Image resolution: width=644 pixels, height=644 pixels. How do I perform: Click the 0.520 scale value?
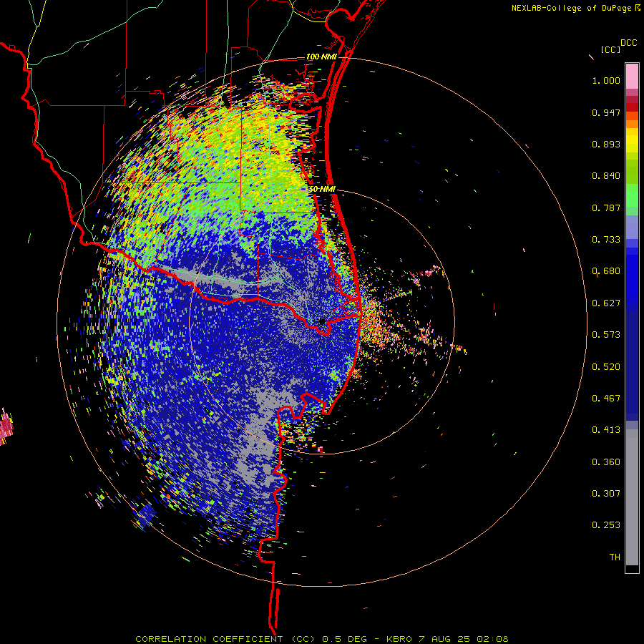606,367
